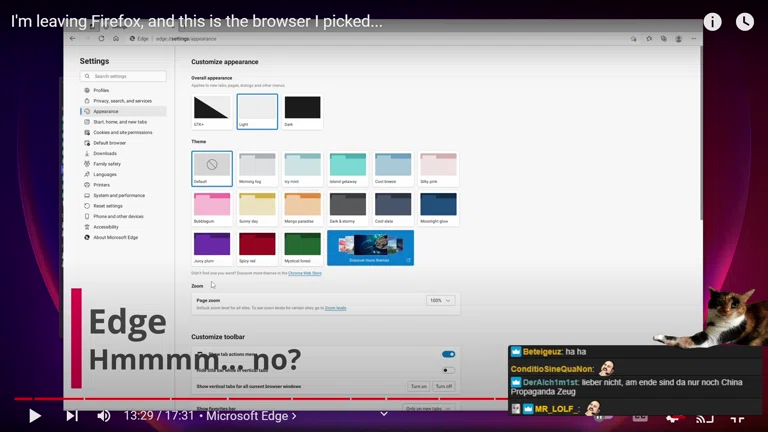Image resolution: width=768 pixels, height=432 pixels.
Task: Play the YouTube video
Action: [x=34, y=416]
